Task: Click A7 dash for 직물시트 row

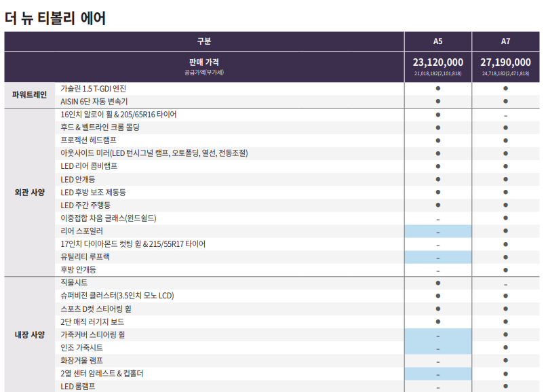Action: [x=505, y=284]
